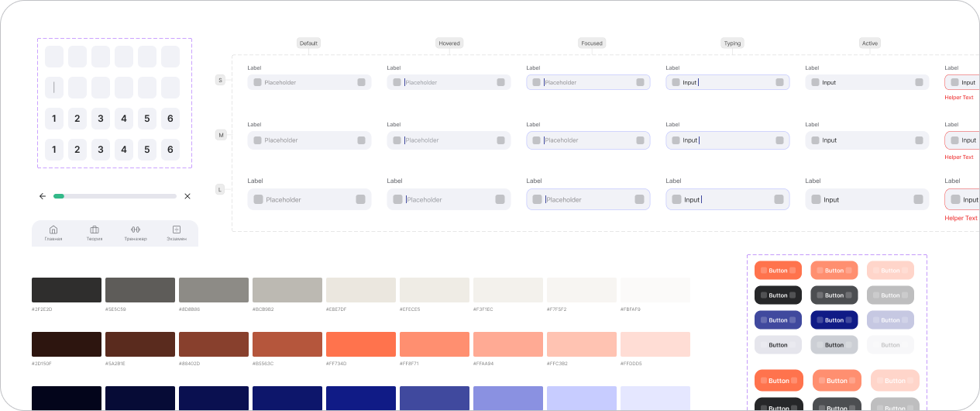Click leading icon in large Active Input field
Viewport: 980px width, 411px height.
tap(816, 199)
